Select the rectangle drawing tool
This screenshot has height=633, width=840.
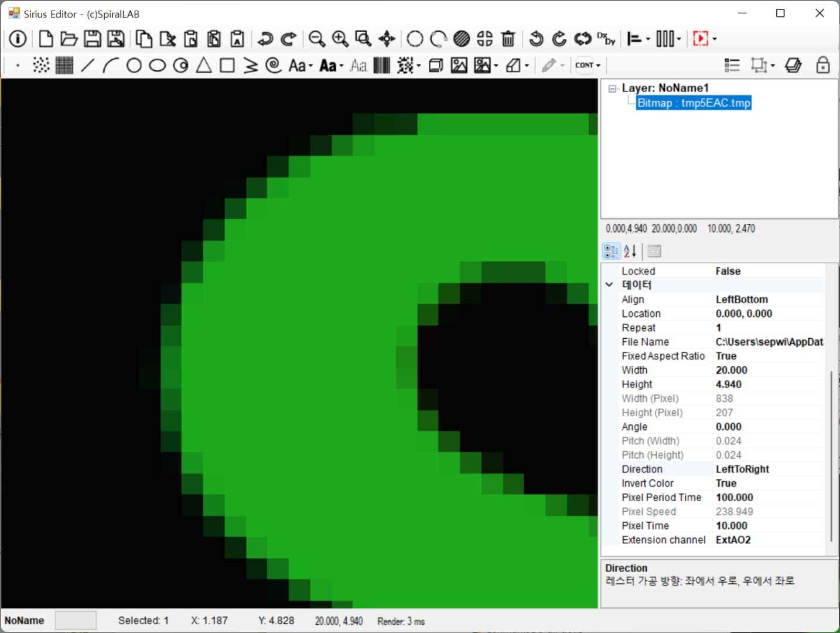tap(227, 65)
